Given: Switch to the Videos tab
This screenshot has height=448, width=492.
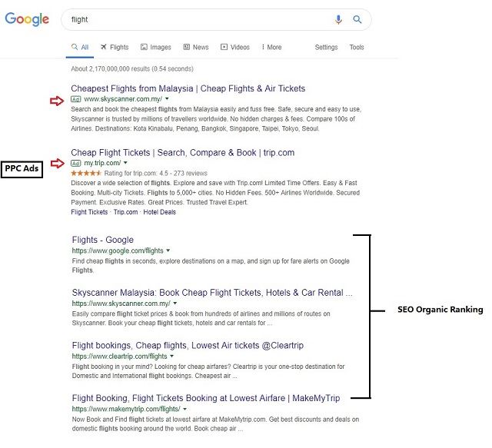Looking at the screenshot, I should pos(235,47).
